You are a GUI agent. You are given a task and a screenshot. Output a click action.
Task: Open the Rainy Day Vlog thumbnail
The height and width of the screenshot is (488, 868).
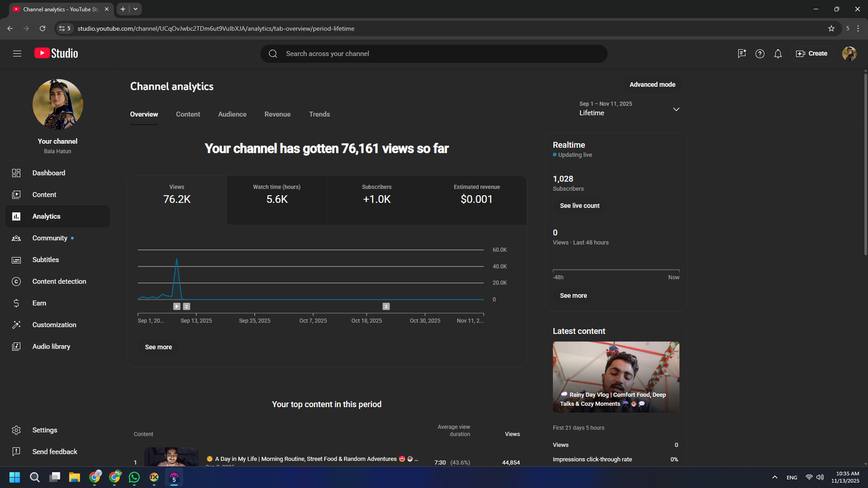(x=616, y=377)
